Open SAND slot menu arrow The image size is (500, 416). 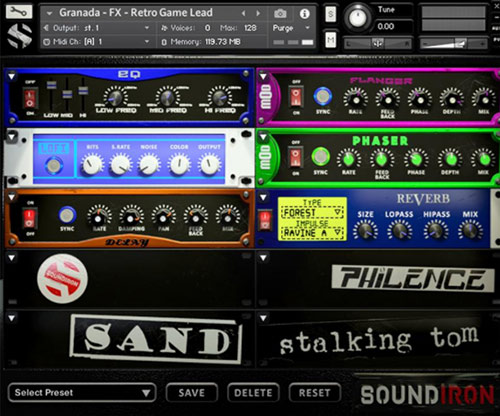click(x=12, y=318)
